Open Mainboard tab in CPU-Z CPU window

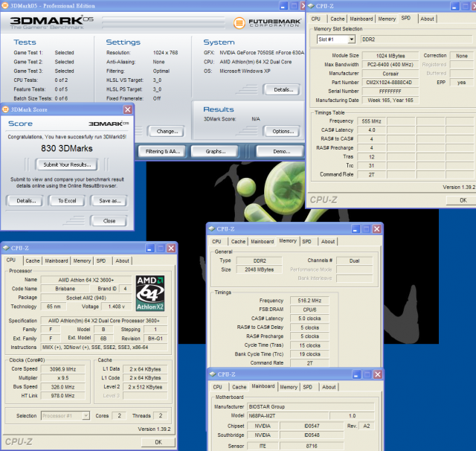pos(57,260)
